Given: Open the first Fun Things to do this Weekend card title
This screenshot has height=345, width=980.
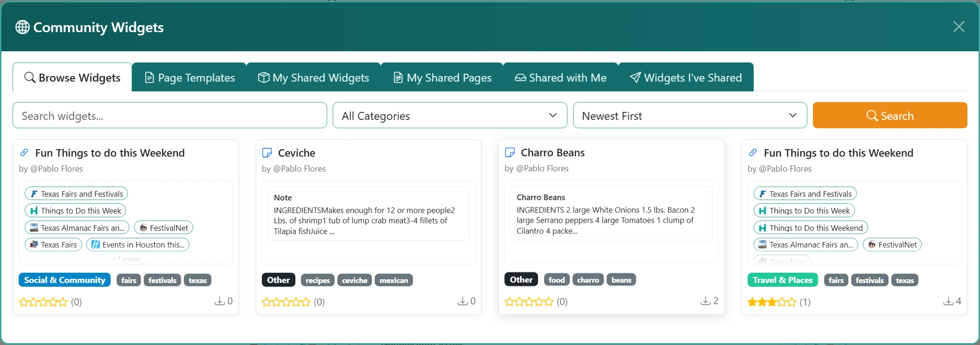Looking at the screenshot, I should point(110,153).
